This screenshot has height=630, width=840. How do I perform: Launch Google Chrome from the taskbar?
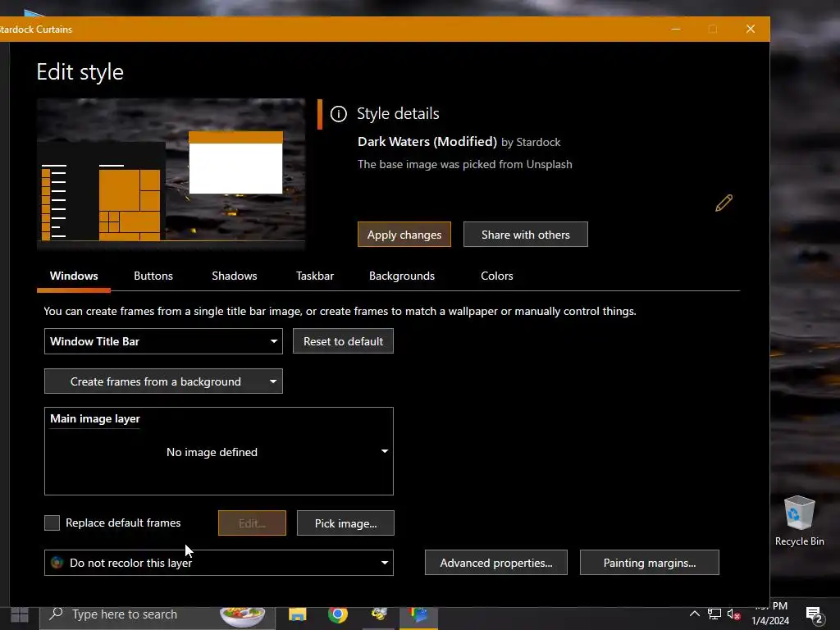[337, 614]
